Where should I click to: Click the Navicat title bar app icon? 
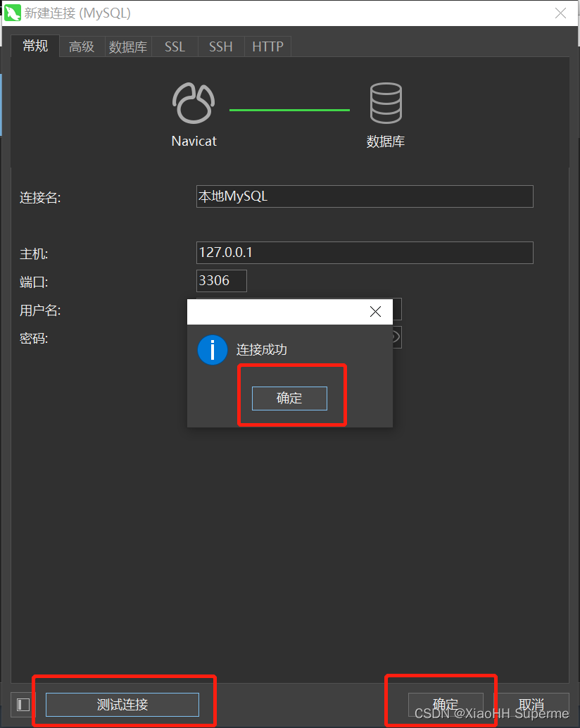[x=13, y=13]
